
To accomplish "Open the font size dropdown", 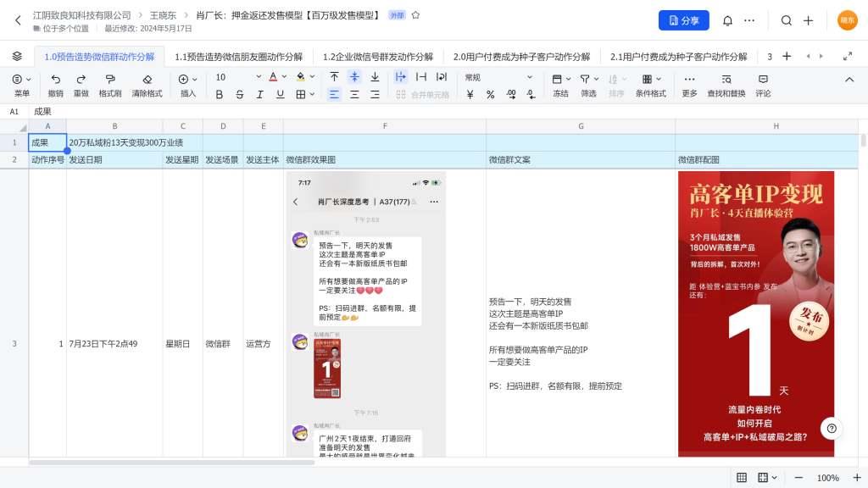I will (238, 77).
